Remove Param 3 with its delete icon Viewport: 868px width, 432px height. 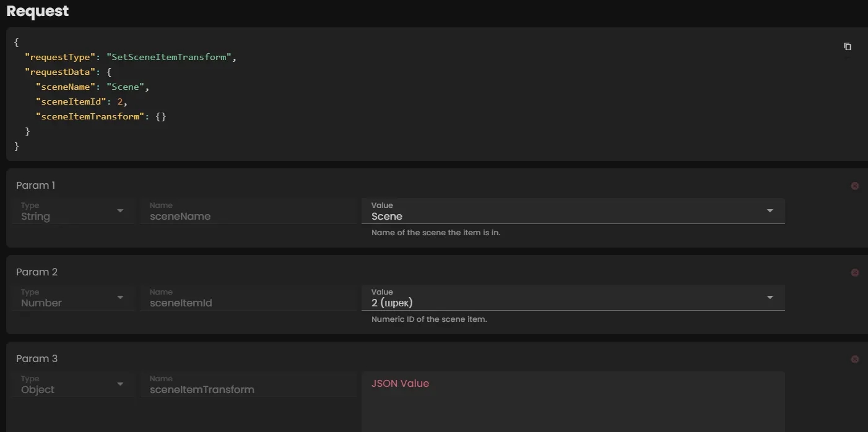point(855,359)
